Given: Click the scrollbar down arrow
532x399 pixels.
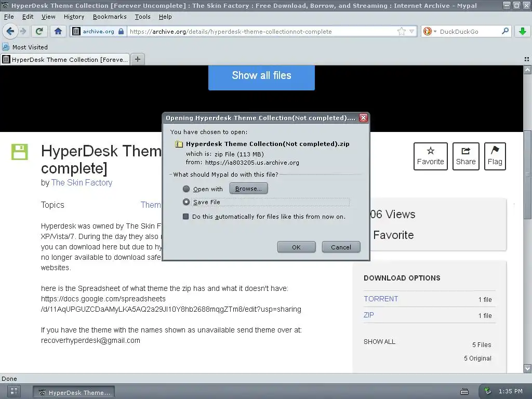Looking at the screenshot, I should click(528, 368).
